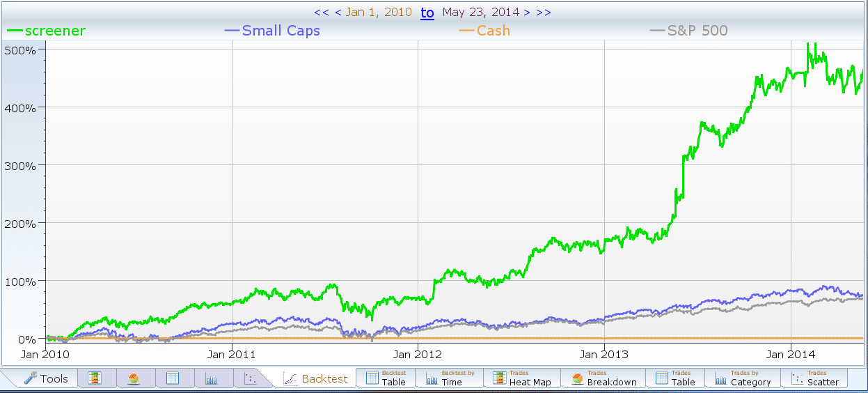Toggle the orange Cash legend series
Image resolution: width=868 pixels, height=393 pixels.
tap(484, 31)
